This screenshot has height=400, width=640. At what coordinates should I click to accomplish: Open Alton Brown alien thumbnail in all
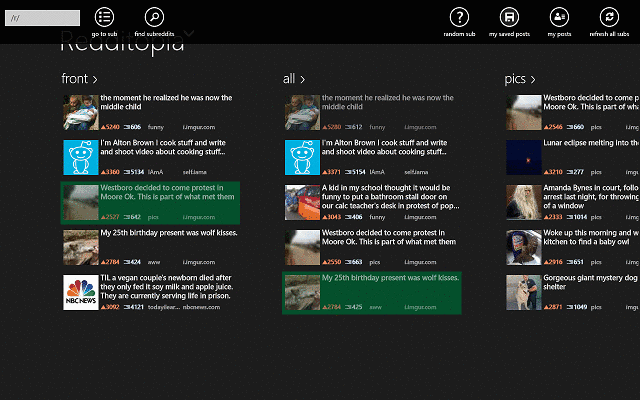tap(302, 157)
